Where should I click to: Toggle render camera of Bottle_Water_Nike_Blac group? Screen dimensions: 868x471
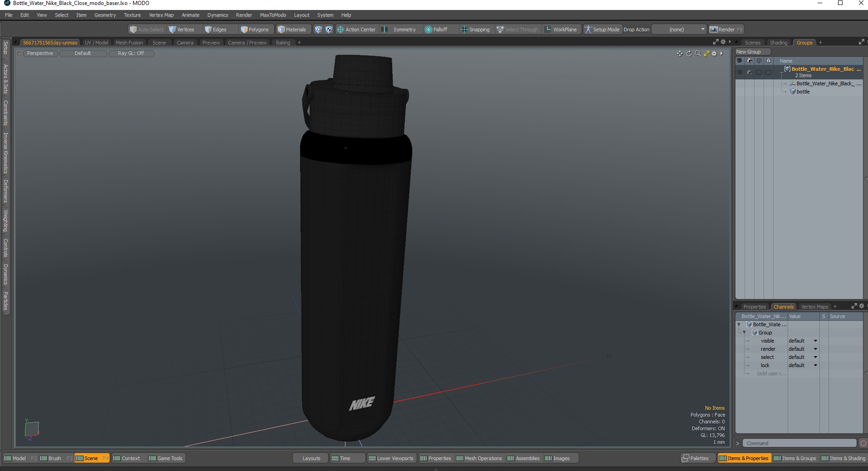[749, 72]
